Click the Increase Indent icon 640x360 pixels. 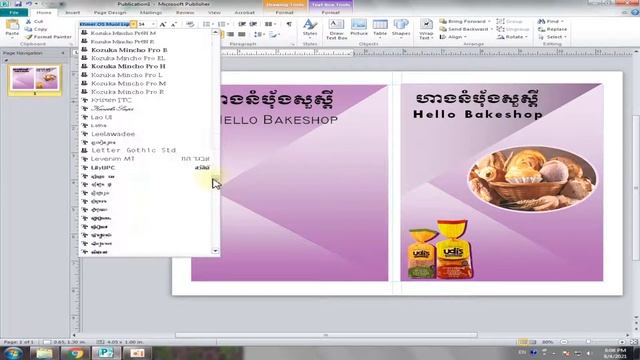(x=253, y=24)
